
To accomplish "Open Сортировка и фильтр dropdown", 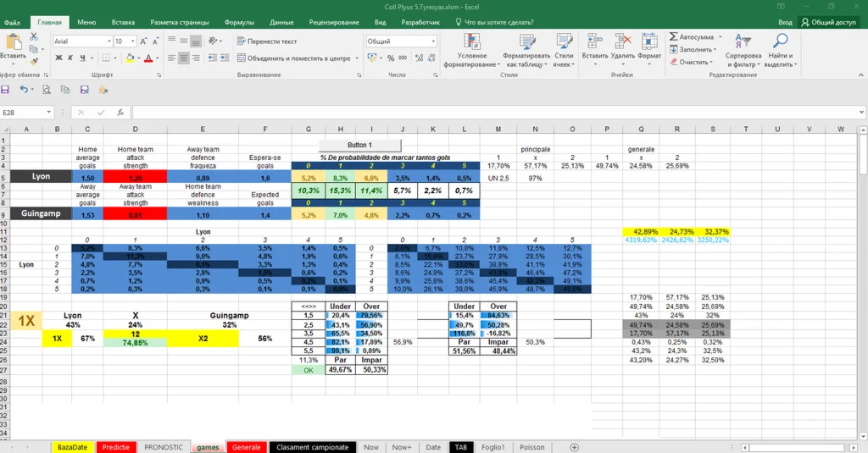I will pyautogui.click(x=743, y=50).
